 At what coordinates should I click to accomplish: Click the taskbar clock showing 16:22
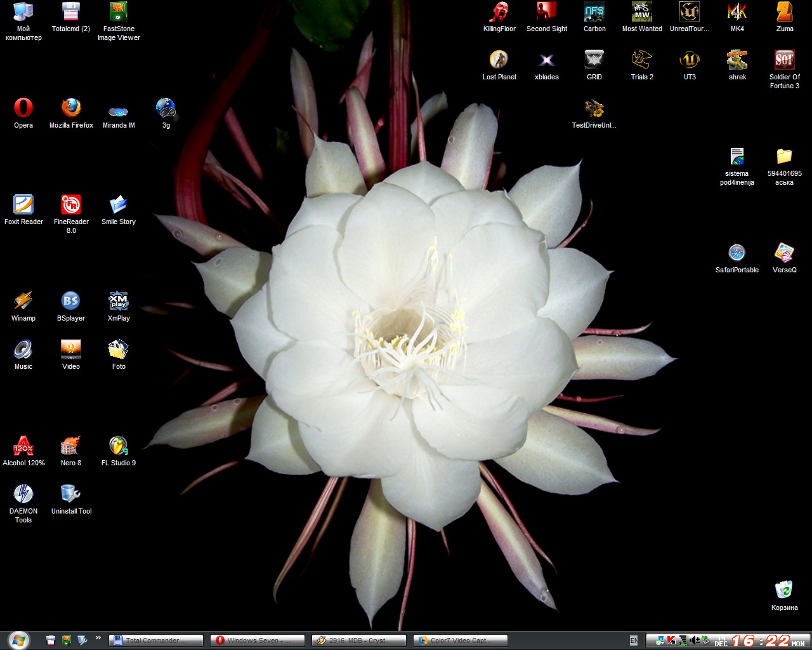(761, 640)
